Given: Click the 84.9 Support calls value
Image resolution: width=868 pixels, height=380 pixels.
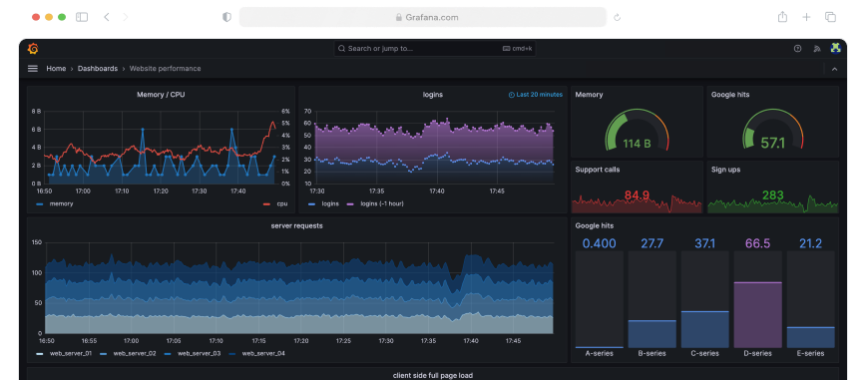Looking at the screenshot, I should 637,195.
